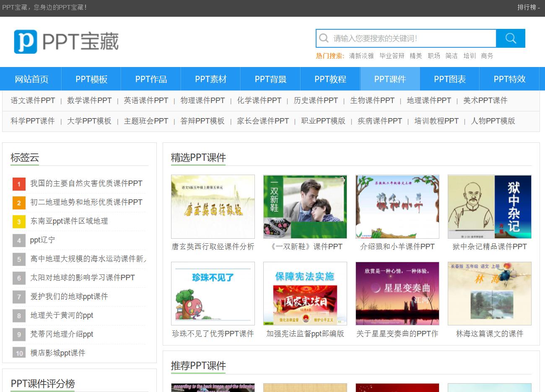
Task: Open the 珍珠不见了优秀PPT课件 thumbnail
Action: pos(213,293)
